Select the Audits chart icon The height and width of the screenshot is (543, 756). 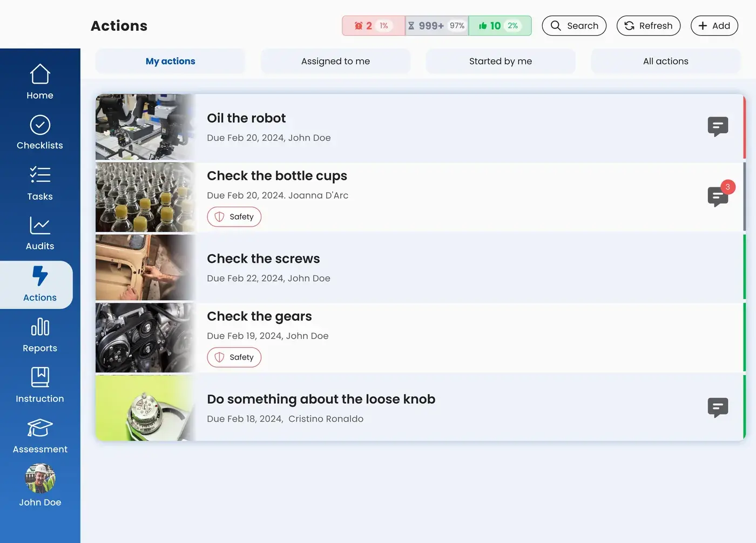coord(40,225)
